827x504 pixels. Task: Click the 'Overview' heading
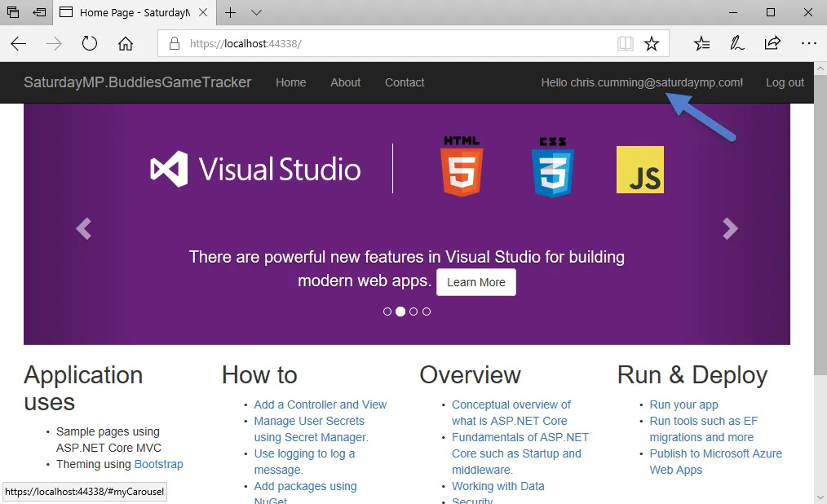(x=470, y=375)
